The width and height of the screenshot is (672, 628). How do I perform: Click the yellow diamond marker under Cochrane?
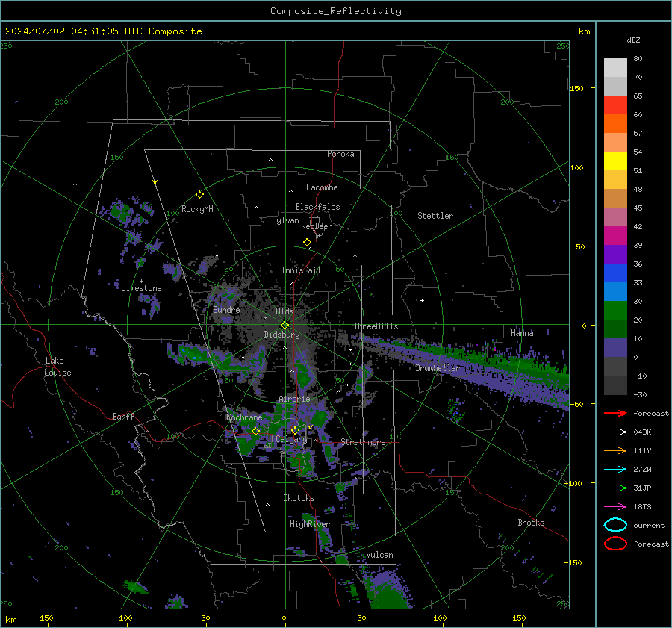pos(255,432)
